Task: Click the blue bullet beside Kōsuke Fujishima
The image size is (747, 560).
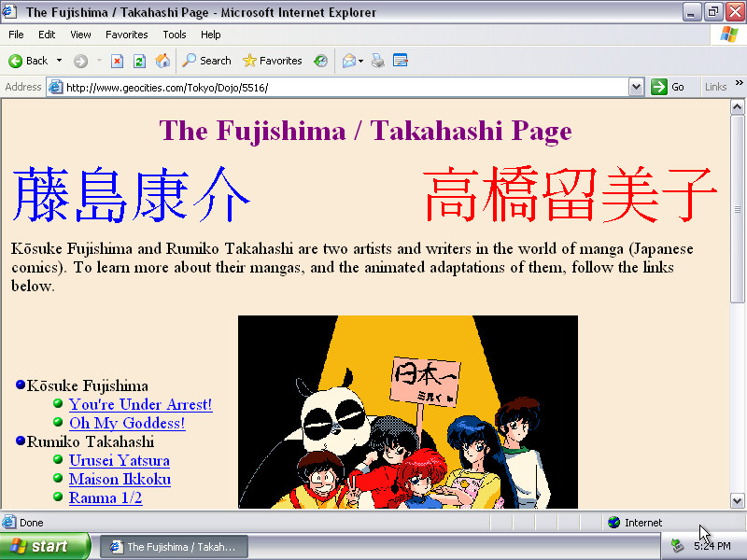Action: [20, 385]
